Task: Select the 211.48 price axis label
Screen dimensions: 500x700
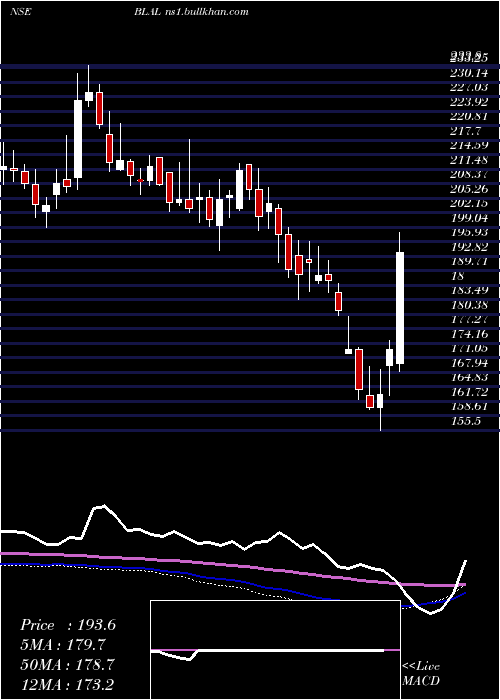Action: pos(469,160)
